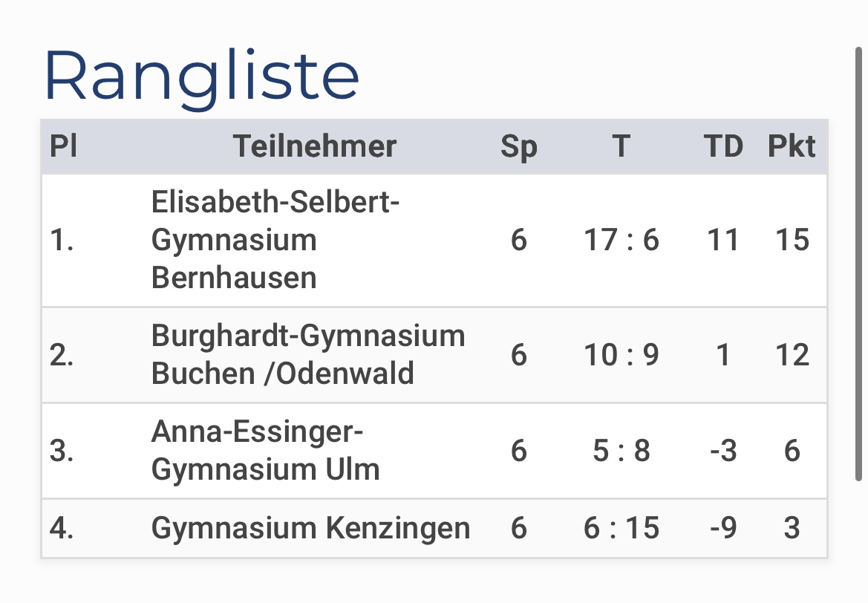This screenshot has height=603, width=868.
Task: Click the Rangliste heading
Action: [x=202, y=77]
